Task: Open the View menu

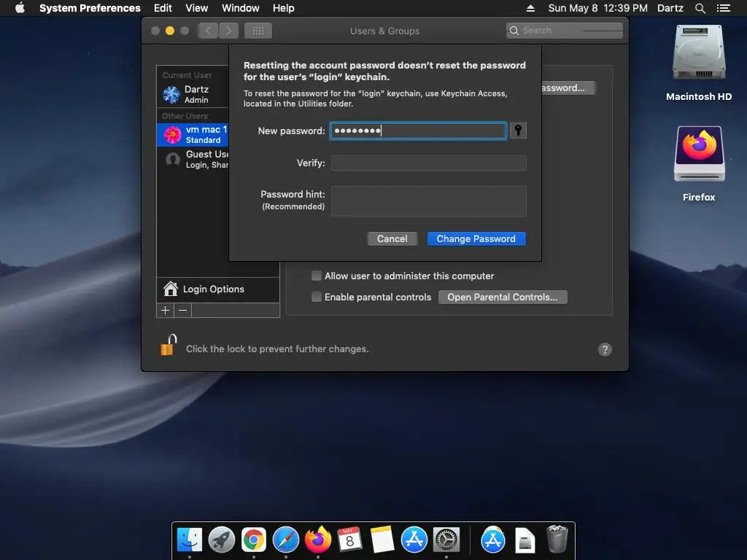Action: tap(197, 8)
